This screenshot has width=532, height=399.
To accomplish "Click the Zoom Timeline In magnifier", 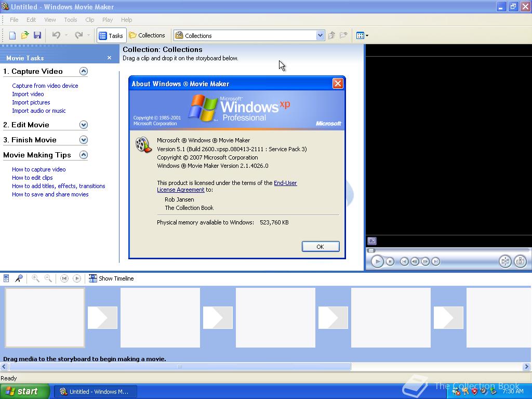I will pyautogui.click(x=35, y=278).
